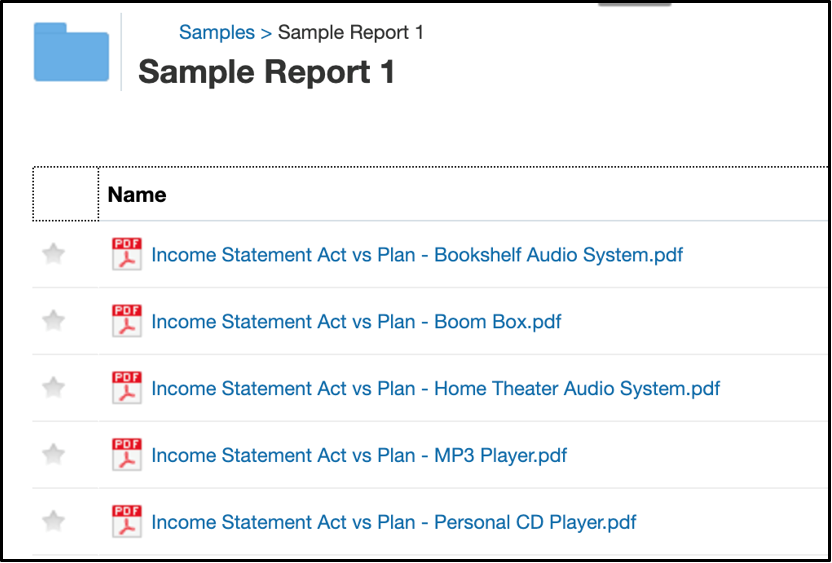
Task: Click PDF icon next to MP3 Player report
Action: tap(127, 455)
